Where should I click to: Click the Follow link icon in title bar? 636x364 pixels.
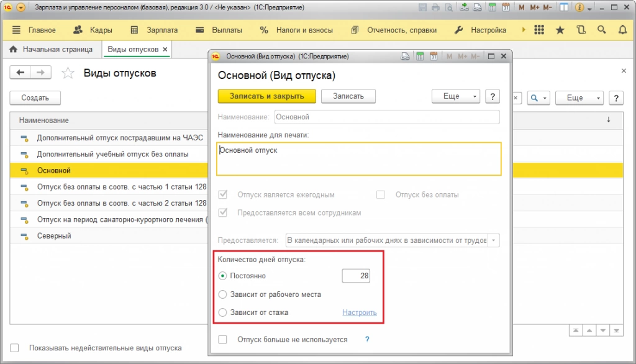pos(478,7)
